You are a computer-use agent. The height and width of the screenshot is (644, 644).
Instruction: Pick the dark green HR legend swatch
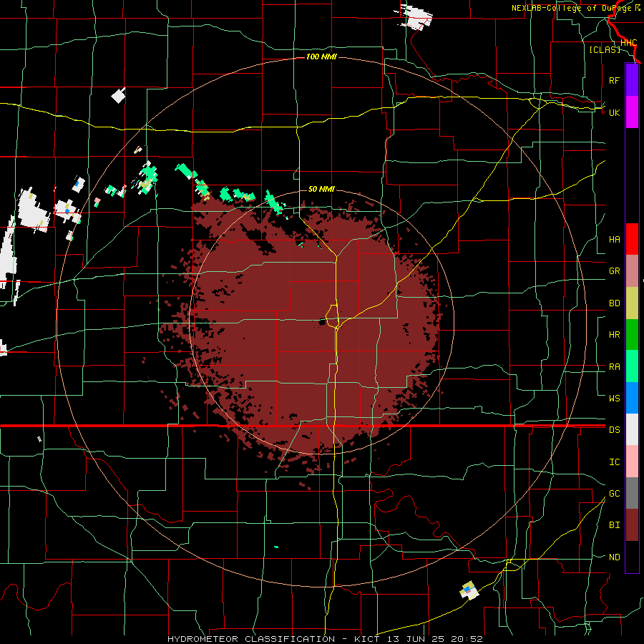[x=632, y=335]
